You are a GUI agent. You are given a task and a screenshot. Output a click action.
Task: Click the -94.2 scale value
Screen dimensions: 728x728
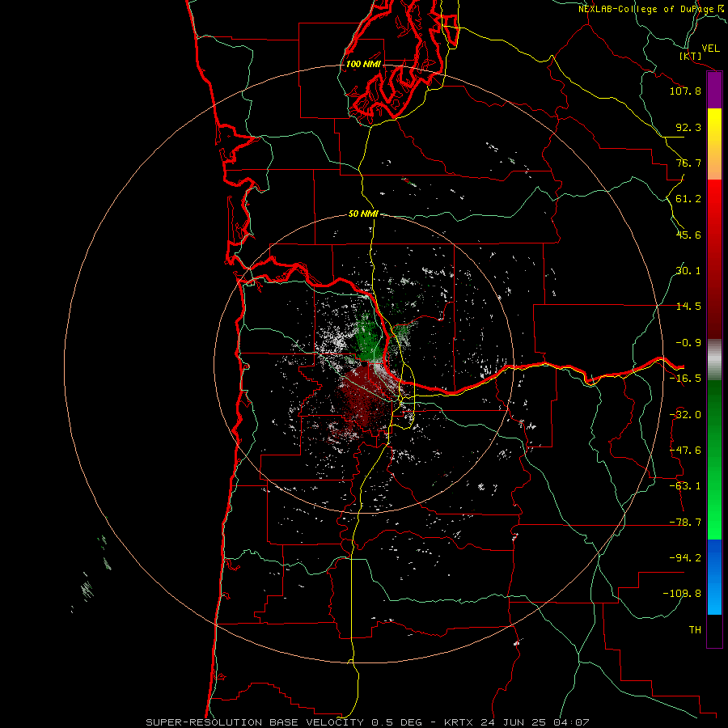(x=685, y=558)
